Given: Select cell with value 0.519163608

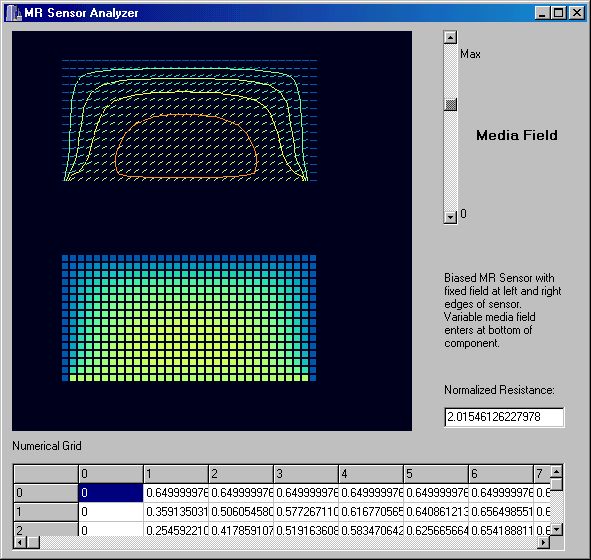Looking at the screenshot, I should [306, 531].
